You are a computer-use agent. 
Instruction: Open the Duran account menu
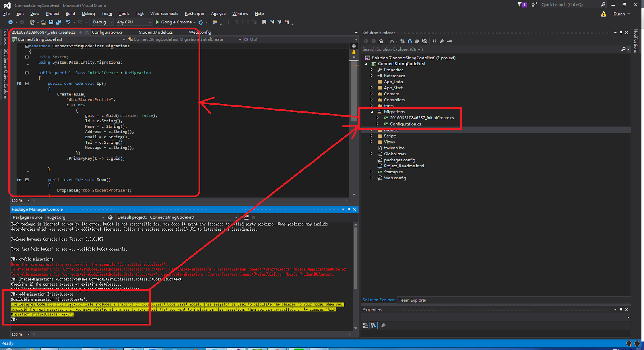click(621, 14)
